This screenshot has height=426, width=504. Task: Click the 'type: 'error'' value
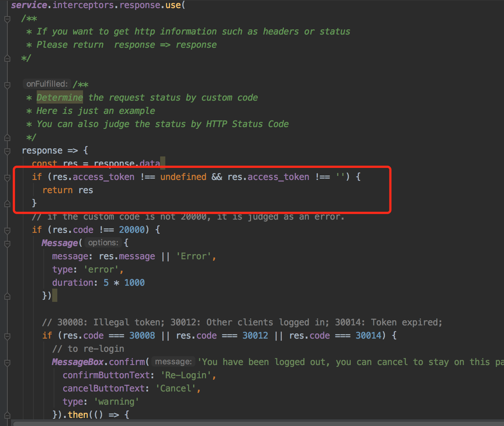(x=101, y=270)
